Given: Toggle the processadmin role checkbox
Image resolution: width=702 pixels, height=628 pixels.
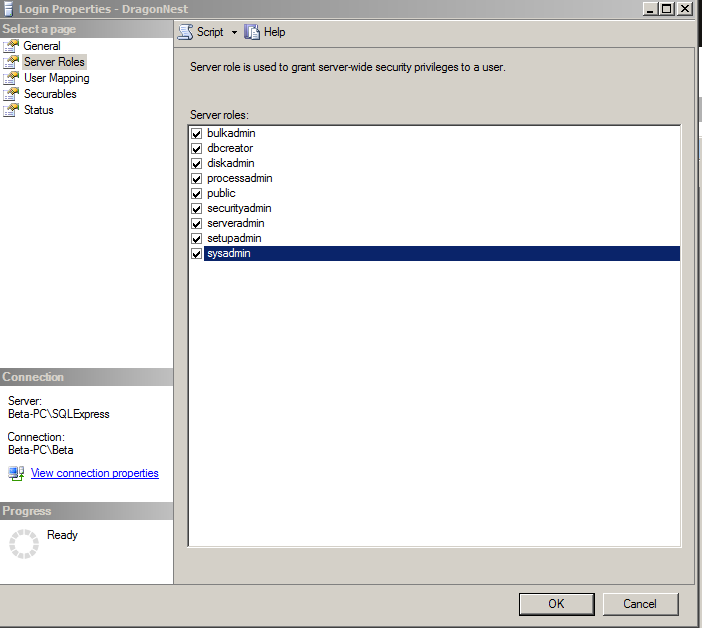Looking at the screenshot, I should 197,179.
